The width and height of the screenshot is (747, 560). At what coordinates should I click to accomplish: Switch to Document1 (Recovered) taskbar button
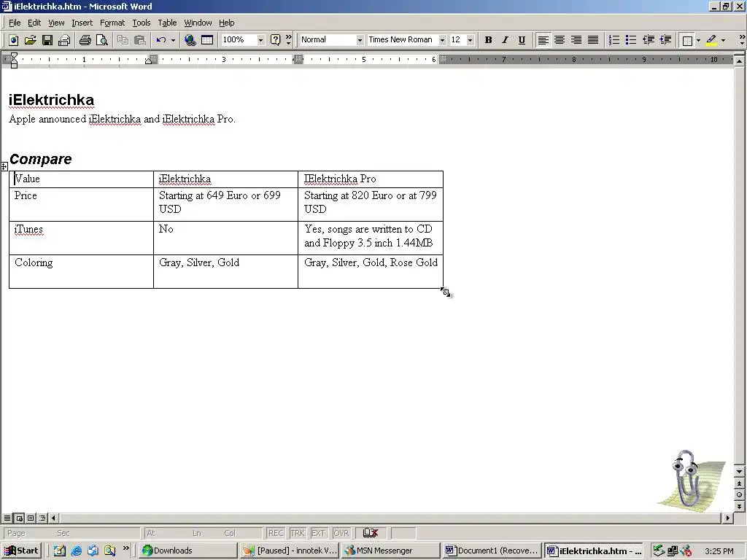tap(492, 551)
